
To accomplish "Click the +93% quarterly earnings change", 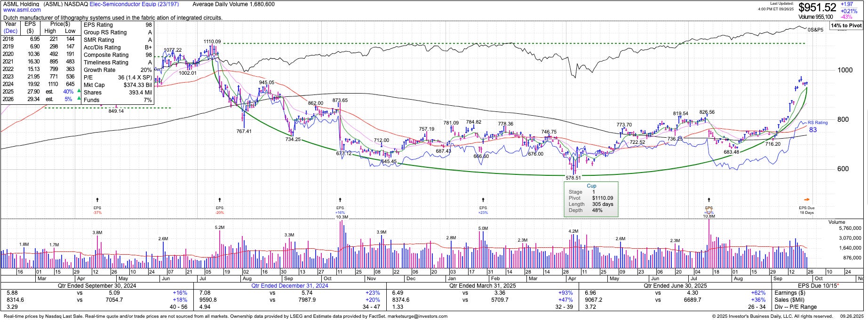I will click(x=565, y=293).
